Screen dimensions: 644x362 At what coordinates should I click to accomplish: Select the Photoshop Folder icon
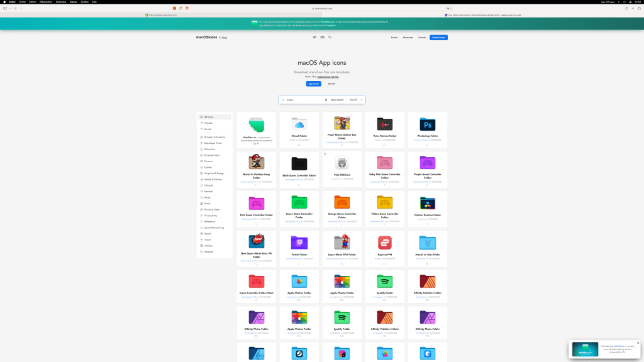point(428,124)
